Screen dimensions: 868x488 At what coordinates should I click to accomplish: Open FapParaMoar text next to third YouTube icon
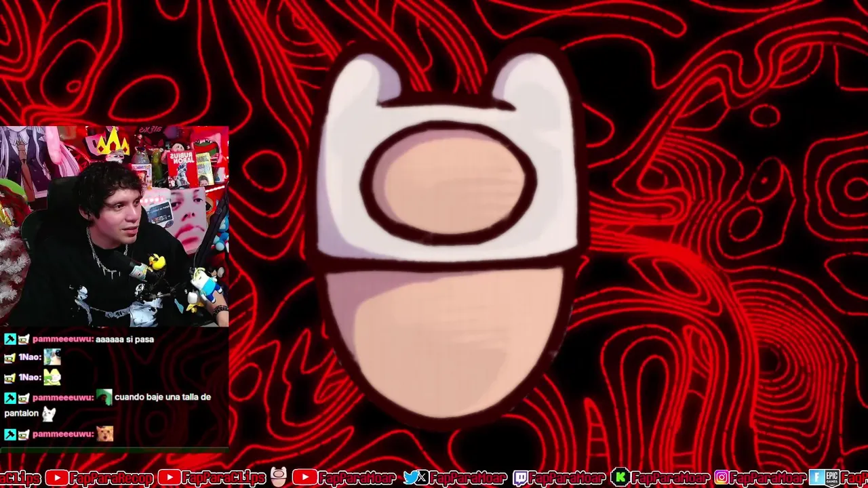[357, 478]
